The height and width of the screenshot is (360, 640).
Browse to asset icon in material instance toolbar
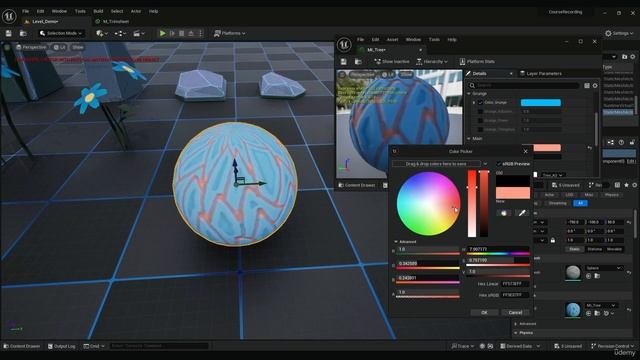point(358,62)
